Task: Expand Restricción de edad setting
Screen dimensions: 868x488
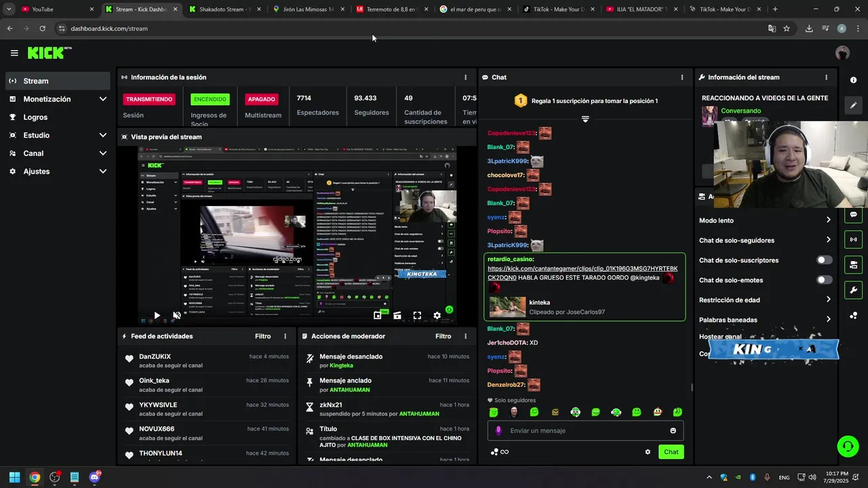Action: pos(765,300)
